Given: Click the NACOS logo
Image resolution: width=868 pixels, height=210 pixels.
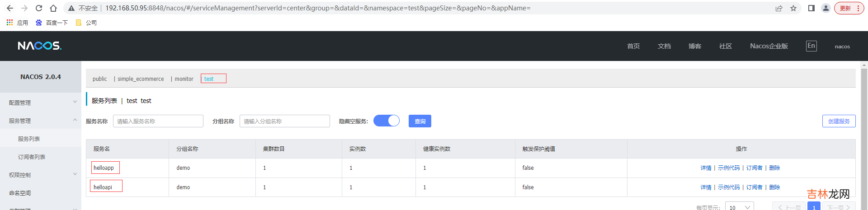Looking at the screenshot, I should click(39, 46).
